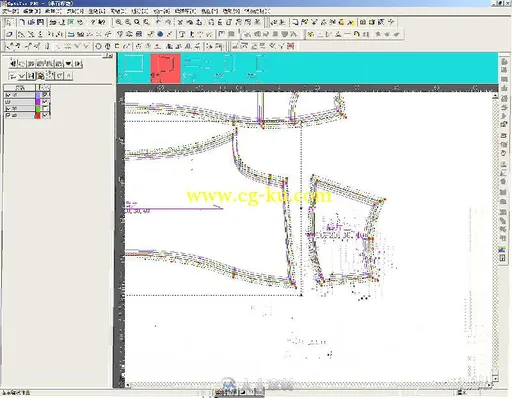Select the arrow pointer selection tool
512x398 pixels.
[10, 22]
